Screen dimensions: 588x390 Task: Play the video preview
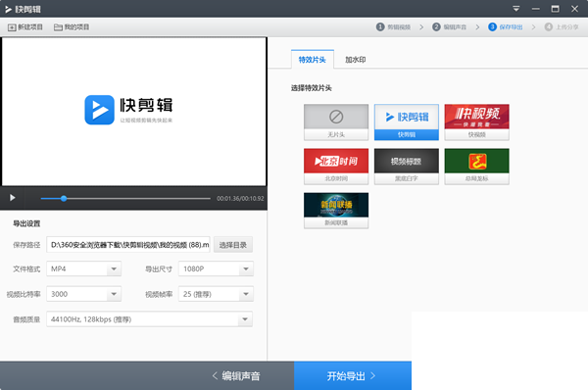point(13,198)
